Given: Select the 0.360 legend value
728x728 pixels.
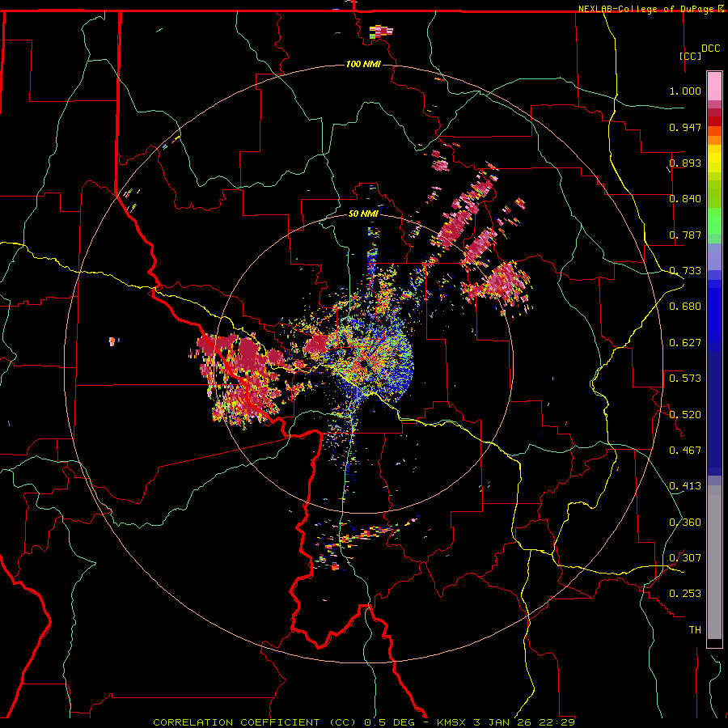Looking at the screenshot, I should point(685,522).
